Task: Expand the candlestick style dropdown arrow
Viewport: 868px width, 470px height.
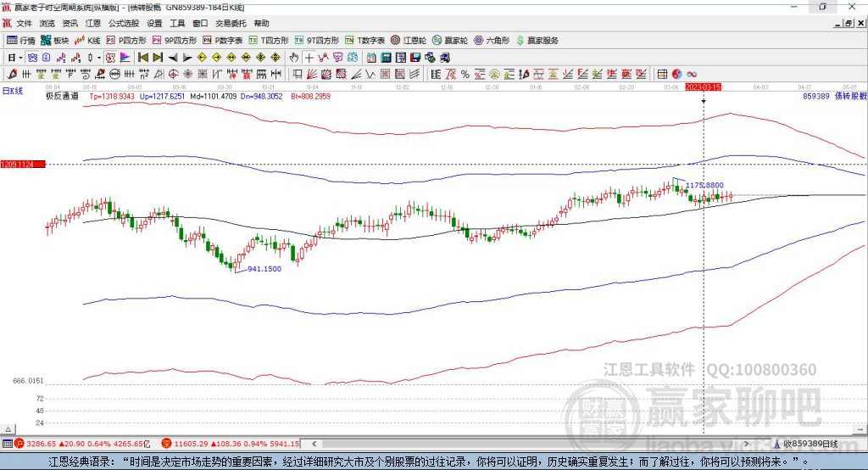Action: pos(99,58)
